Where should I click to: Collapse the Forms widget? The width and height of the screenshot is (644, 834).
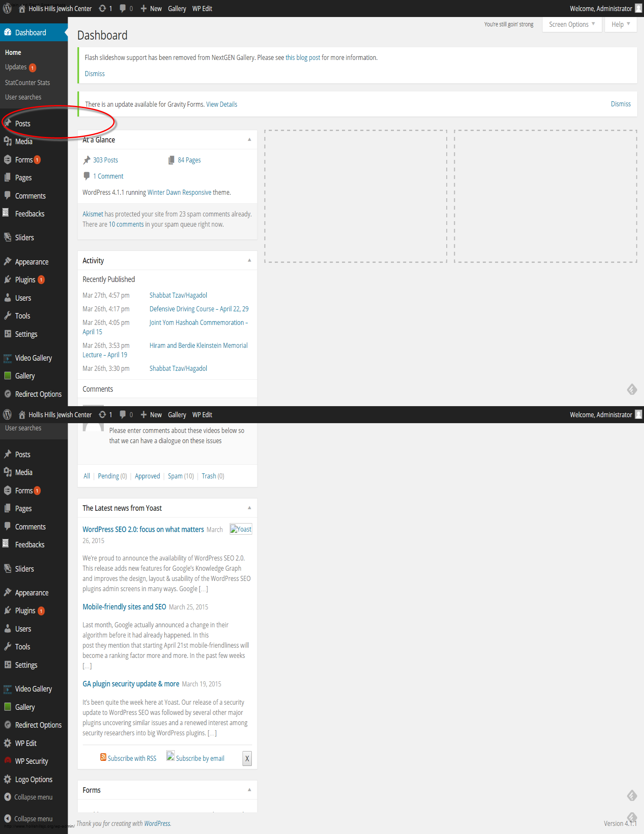point(249,790)
